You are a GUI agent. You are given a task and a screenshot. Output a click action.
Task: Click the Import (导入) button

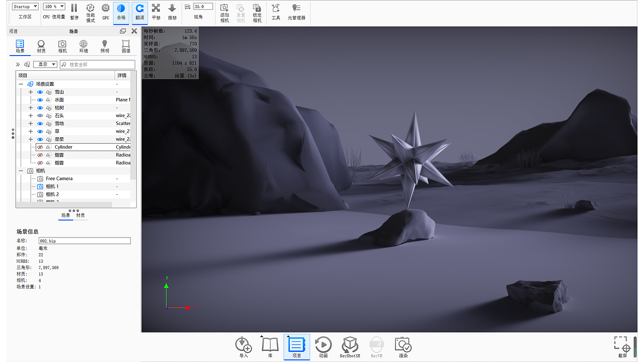point(243,347)
